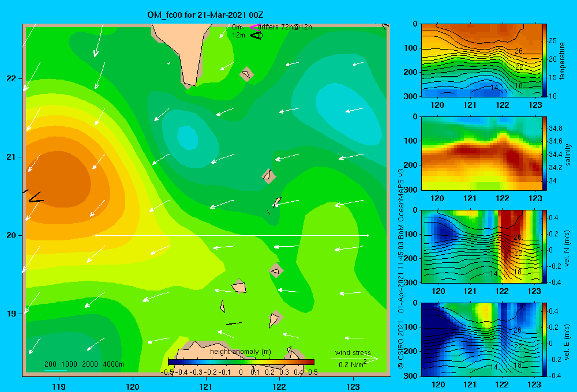Click the '0.2 N/m2' wind stress value
This screenshot has width=577, height=392.
[353, 364]
